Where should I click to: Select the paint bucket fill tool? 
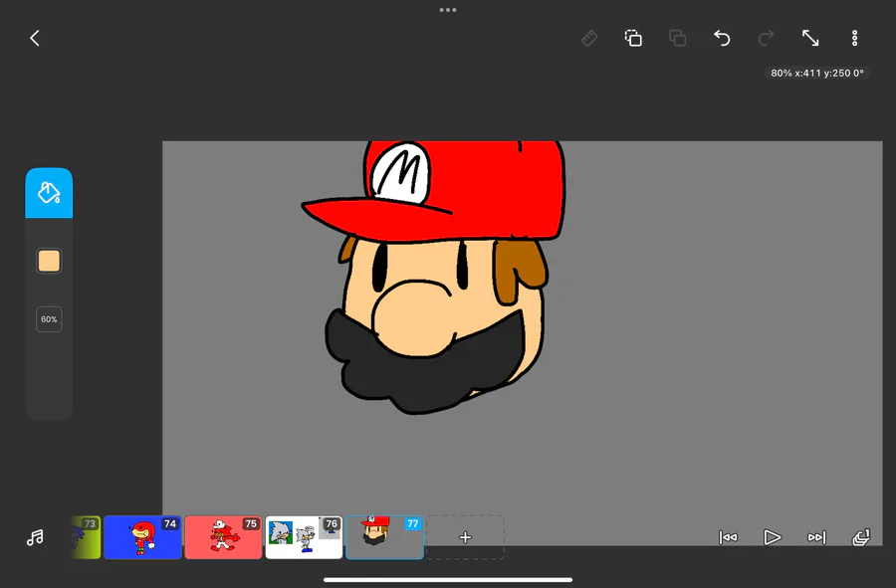coord(49,193)
